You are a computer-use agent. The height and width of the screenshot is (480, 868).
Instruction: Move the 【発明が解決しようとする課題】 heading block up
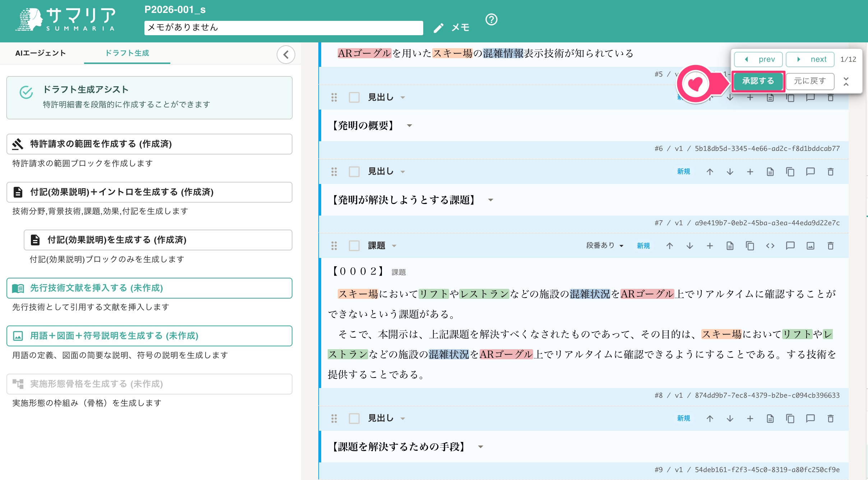pyautogui.click(x=710, y=172)
